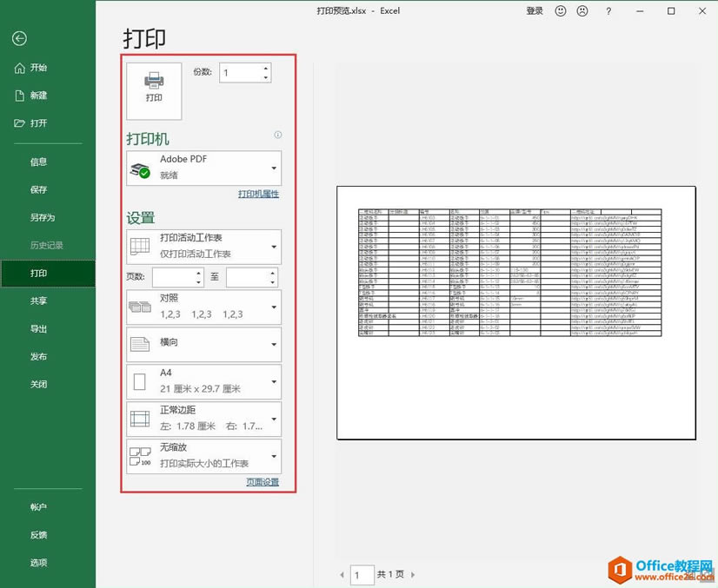Click the next page arrow below the preview
This screenshot has width=718, height=588.
point(412,575)
